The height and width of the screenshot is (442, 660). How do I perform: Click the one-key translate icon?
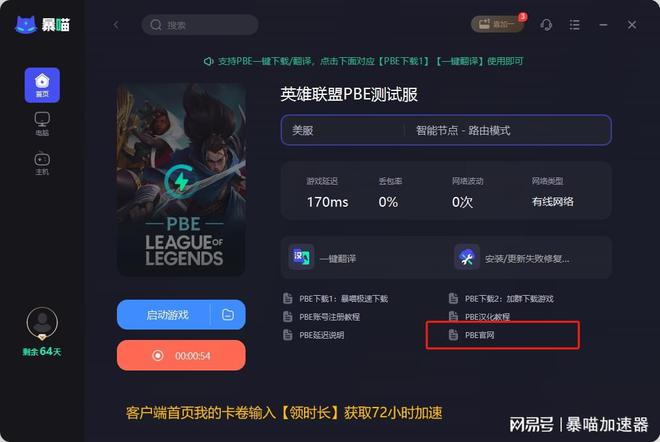(301, 257)
